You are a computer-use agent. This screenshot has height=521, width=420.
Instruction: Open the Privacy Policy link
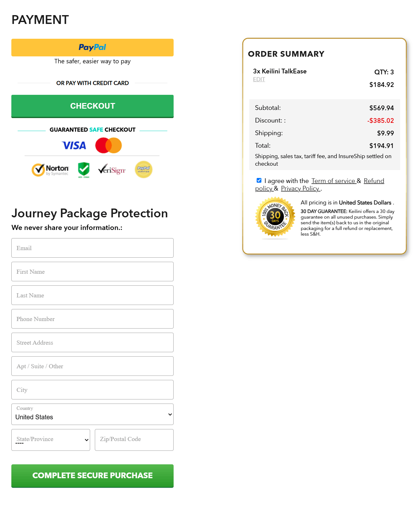(x=300, y=188)
